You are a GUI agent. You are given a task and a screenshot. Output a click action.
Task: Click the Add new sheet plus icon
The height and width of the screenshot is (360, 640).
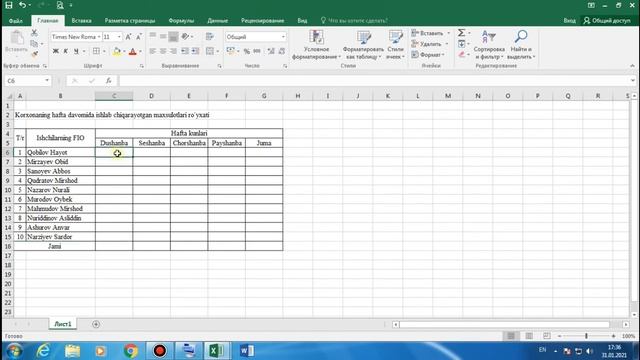point(96,324)
